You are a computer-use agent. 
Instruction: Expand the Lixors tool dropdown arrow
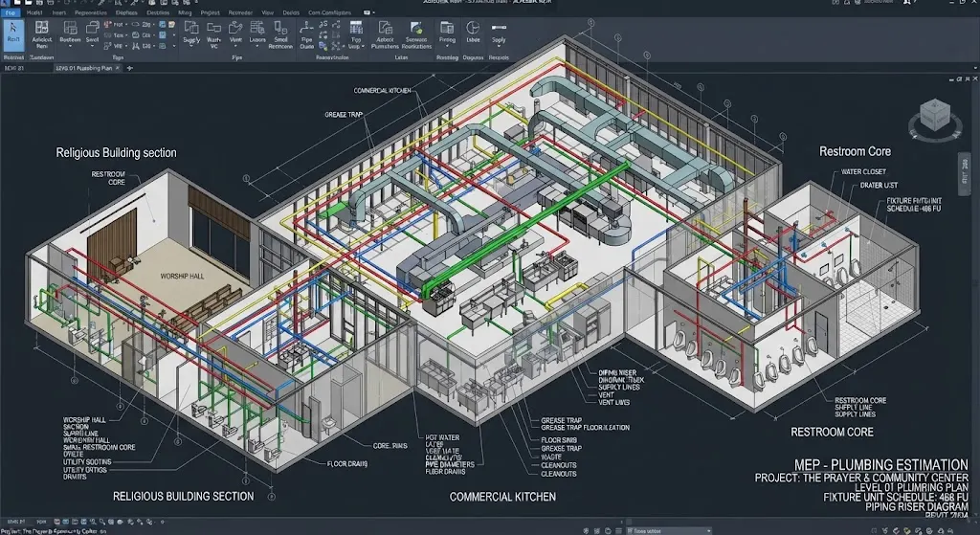[256, 46]
